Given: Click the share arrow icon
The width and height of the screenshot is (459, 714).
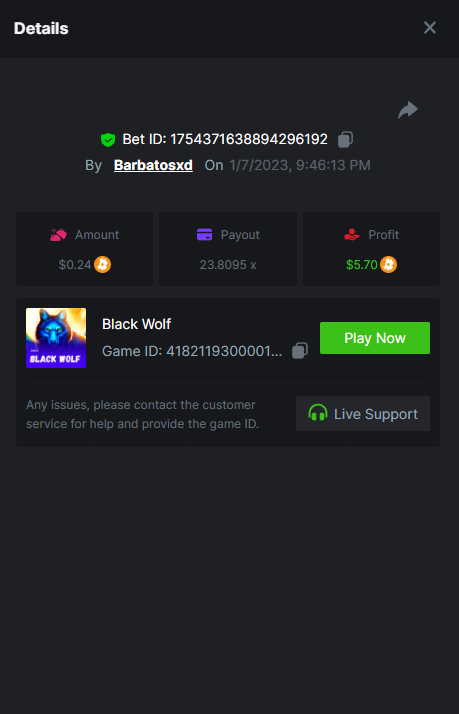Looking at the screenshot, I should (x=408, y=110).
